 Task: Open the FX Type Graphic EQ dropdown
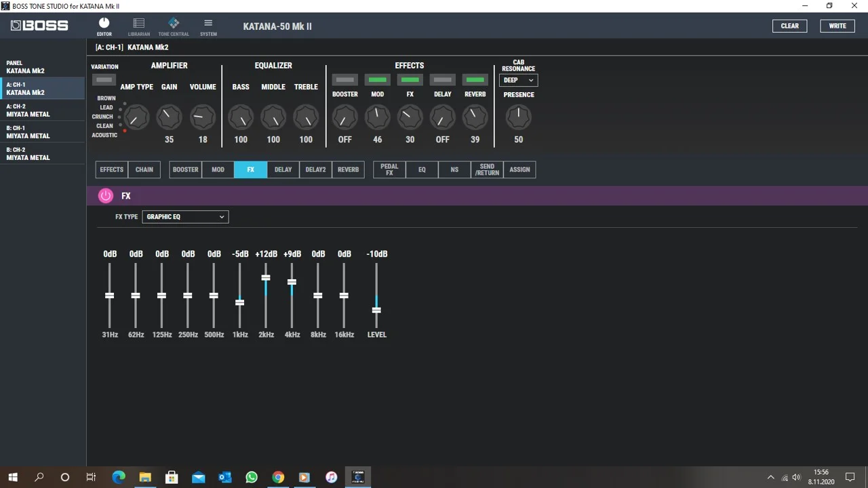pos(185,217)
